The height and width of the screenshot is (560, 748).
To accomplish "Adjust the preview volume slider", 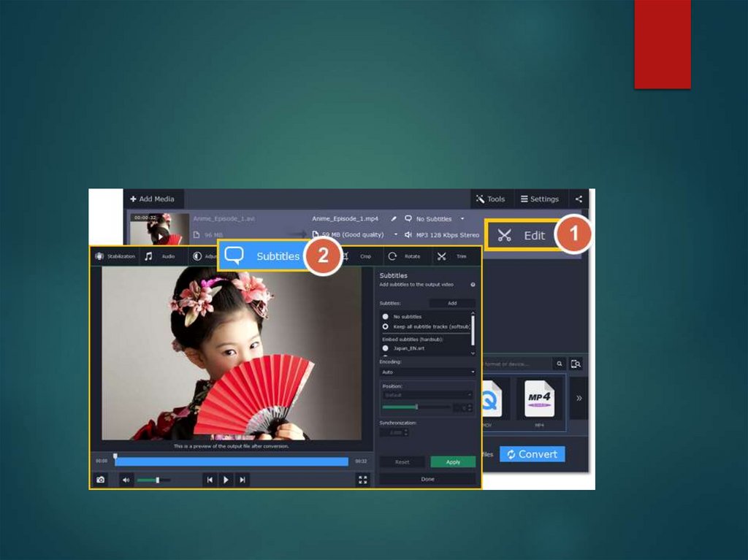I will point(153,480).
